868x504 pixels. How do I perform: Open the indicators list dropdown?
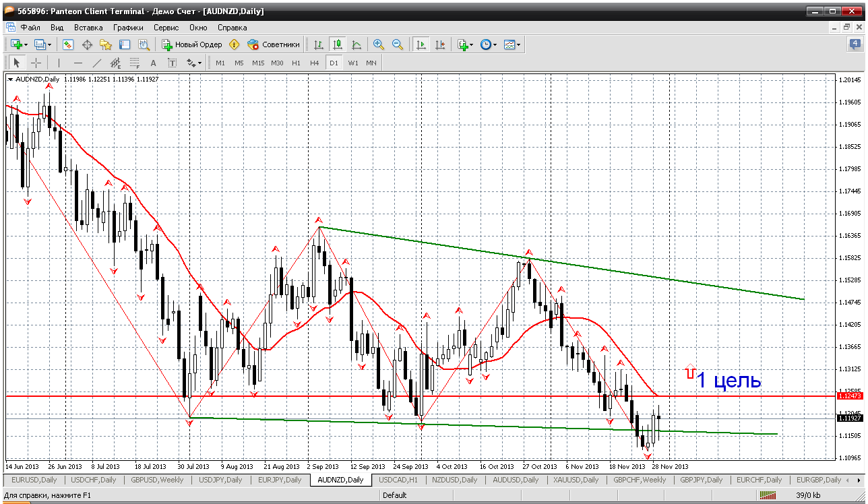pyautogui.click(x=465, y=44)
